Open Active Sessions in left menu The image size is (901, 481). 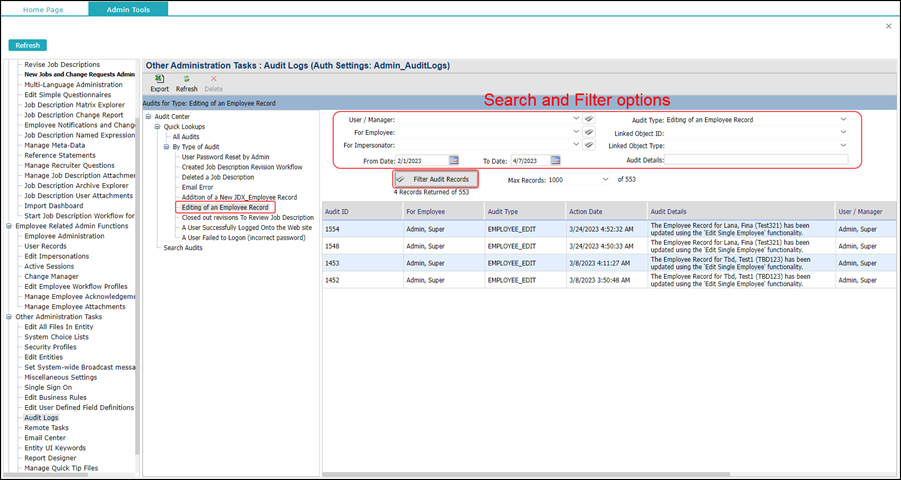click(49, 266)
